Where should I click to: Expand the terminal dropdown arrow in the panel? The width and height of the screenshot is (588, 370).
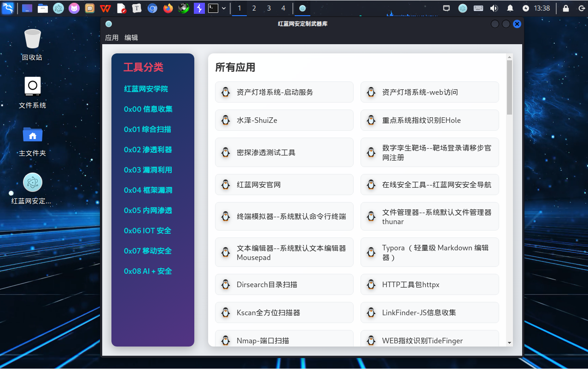pyautogui.click(x=224, y=8)
